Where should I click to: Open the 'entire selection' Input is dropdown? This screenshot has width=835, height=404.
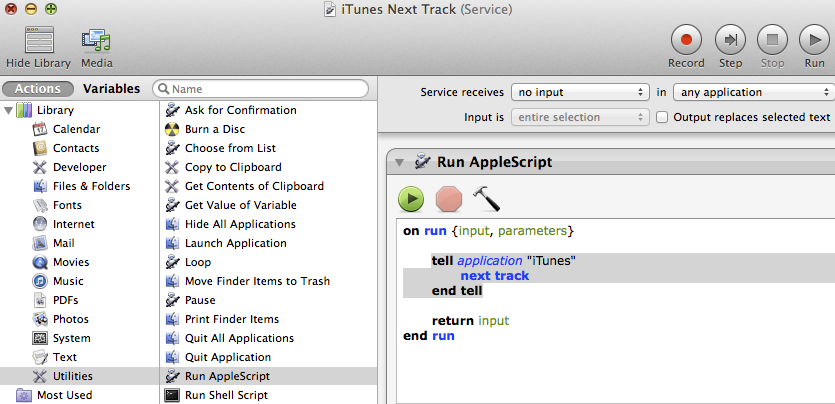tap(580, 117)
